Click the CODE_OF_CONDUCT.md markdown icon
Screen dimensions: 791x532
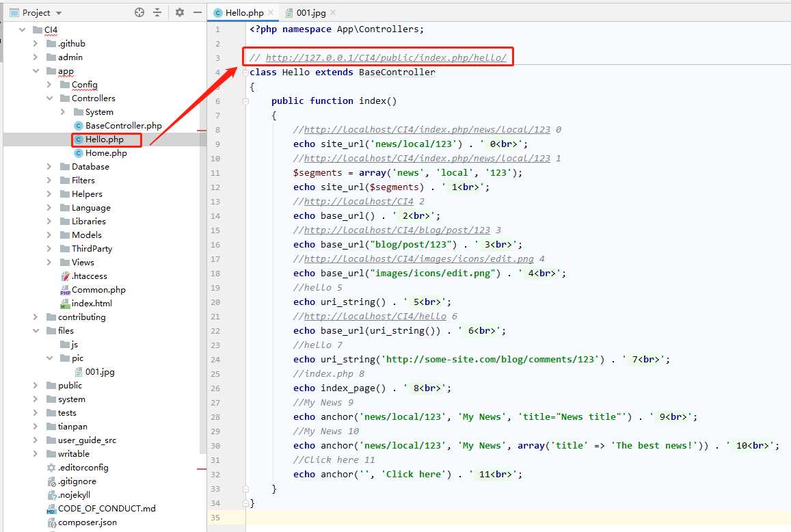click(51, 509)
